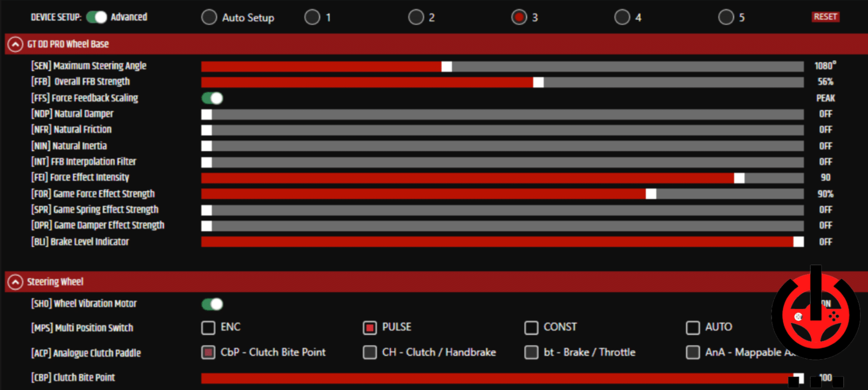Collapse the Steering Wheel section
Viewport: 868px width, 390px height.
point(16,282)
